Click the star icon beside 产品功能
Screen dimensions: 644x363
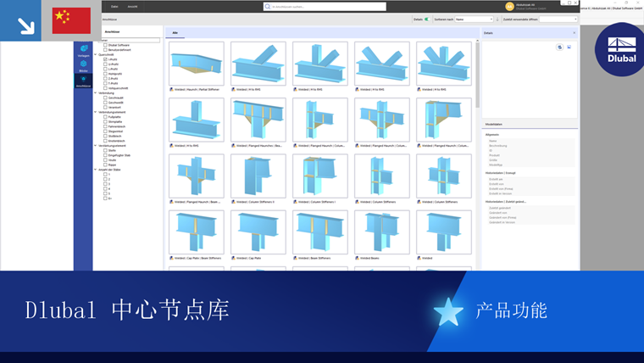coord(448,311)
